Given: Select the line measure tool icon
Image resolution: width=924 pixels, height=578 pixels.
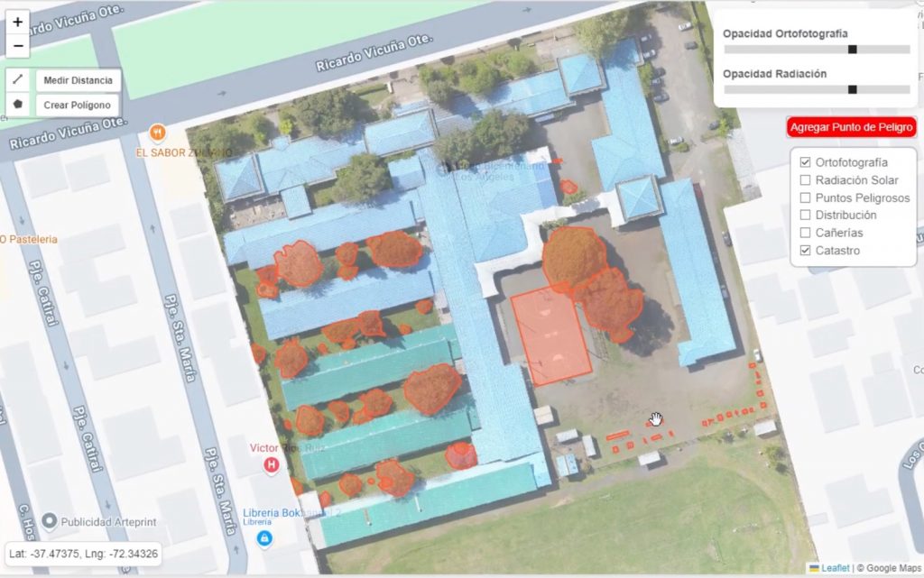Looking at the screenshot, I should click(19, 80).
